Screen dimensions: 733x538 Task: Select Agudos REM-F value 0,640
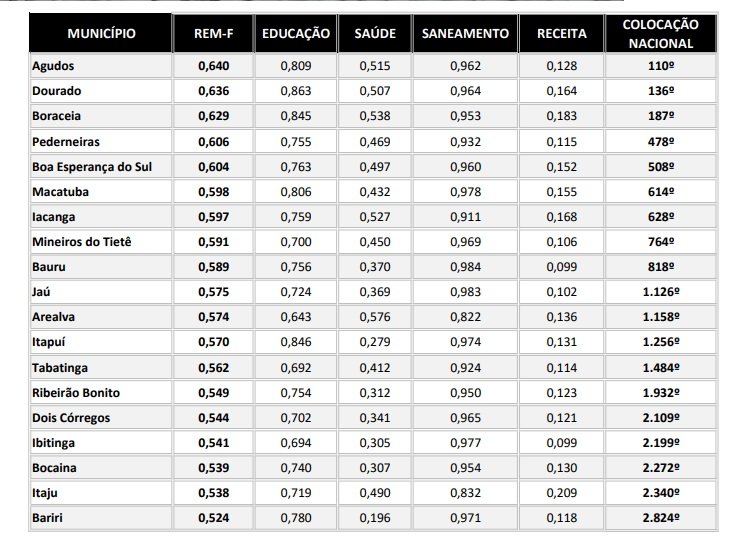214,66
